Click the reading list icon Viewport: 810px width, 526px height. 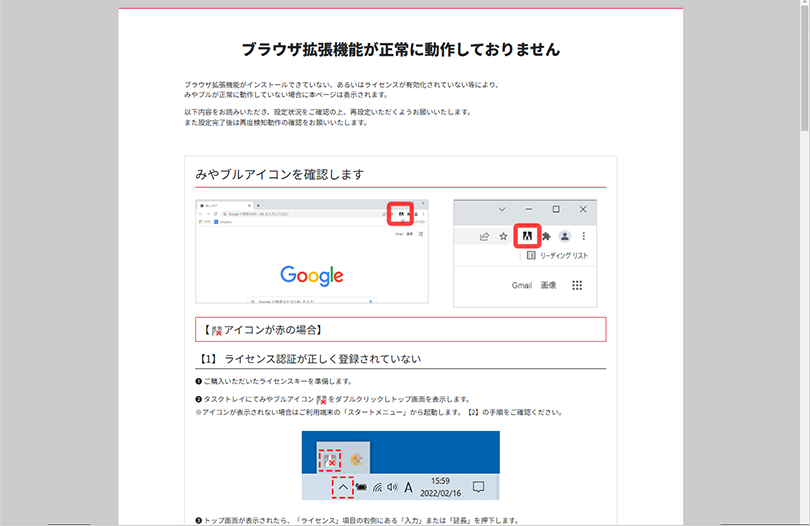(530, 256)
